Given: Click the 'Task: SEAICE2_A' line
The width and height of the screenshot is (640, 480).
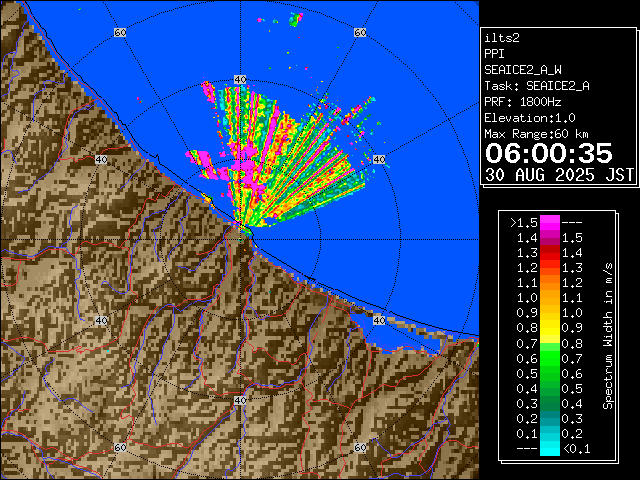Looking at the screenshot, I should [536, 86].
